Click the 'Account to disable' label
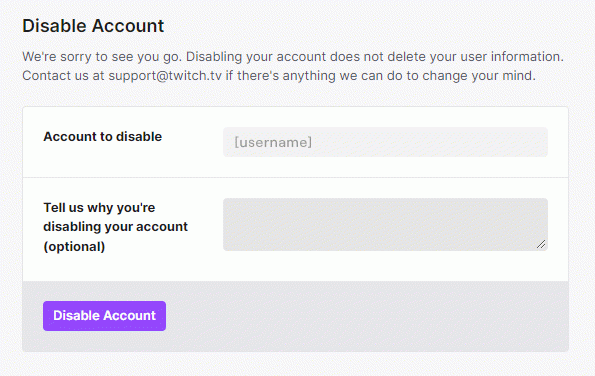The image size is (595, 376). 102,137
